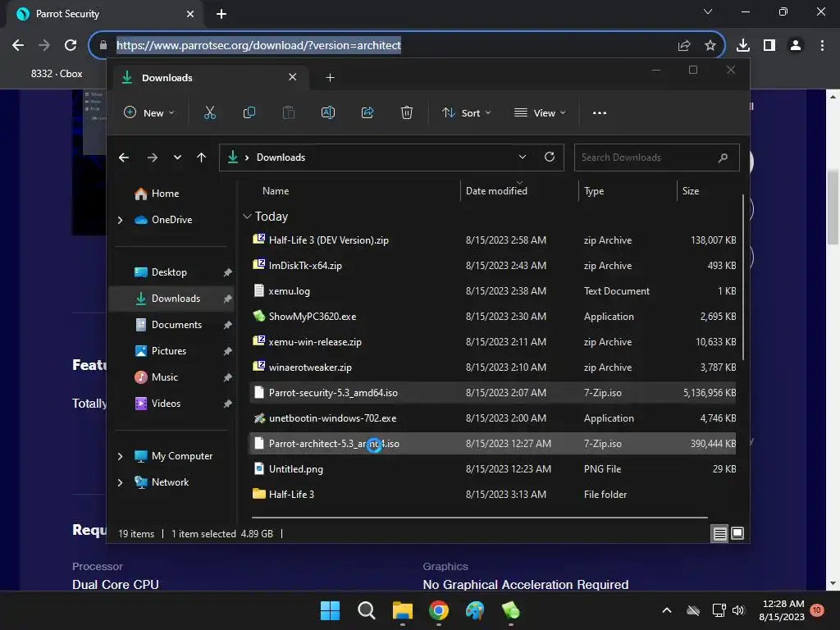Go back in File Explorer navigation
Image resolution: width=840 pixels, height=630 pixels.
point(124,157)
